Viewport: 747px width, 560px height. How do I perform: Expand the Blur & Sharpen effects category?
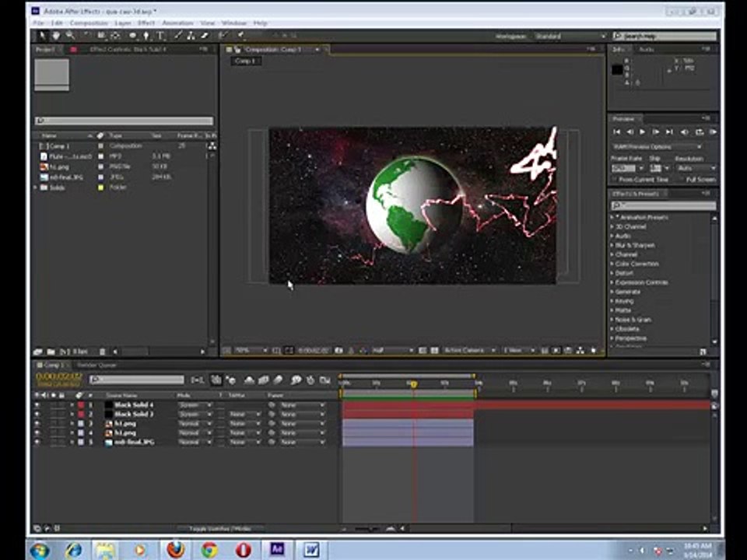(612, 245)
